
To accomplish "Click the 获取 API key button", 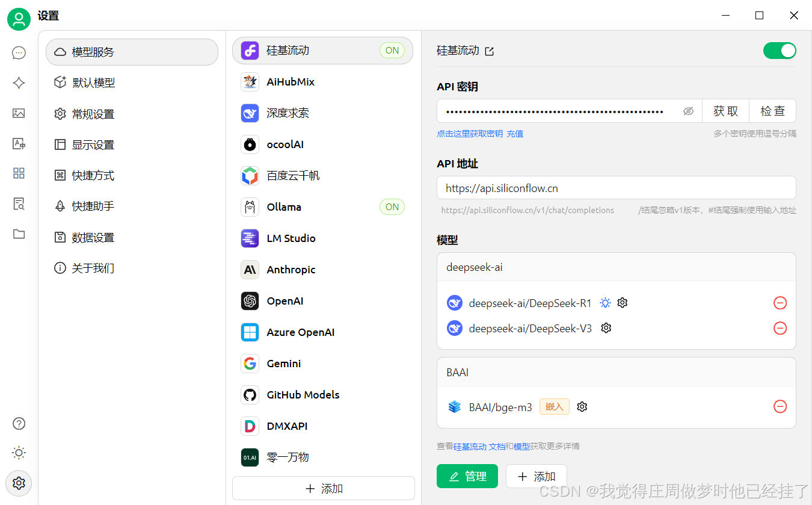I will (725, 111).
